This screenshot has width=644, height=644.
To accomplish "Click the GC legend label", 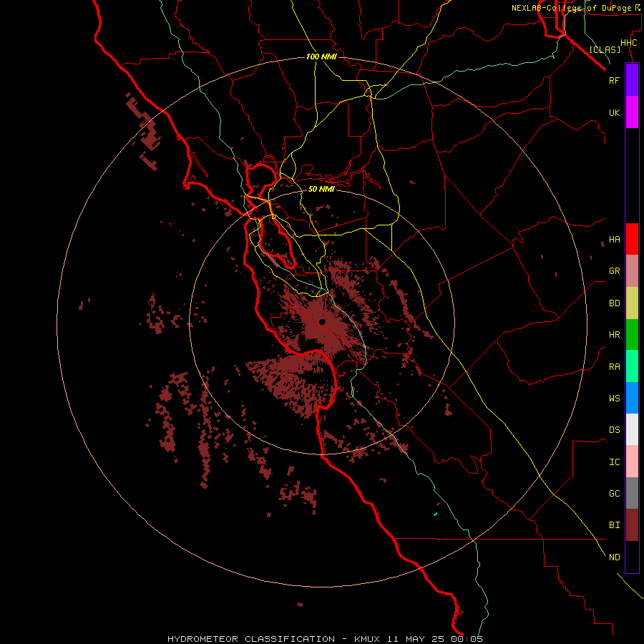I will (614, 494).
